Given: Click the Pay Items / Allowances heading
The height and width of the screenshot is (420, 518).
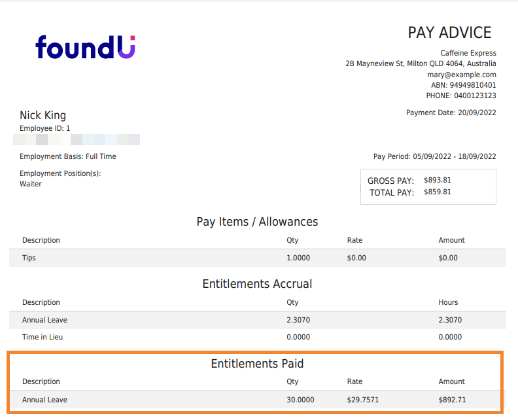Looking at the screenshot, I should click(x=257, y=222).
